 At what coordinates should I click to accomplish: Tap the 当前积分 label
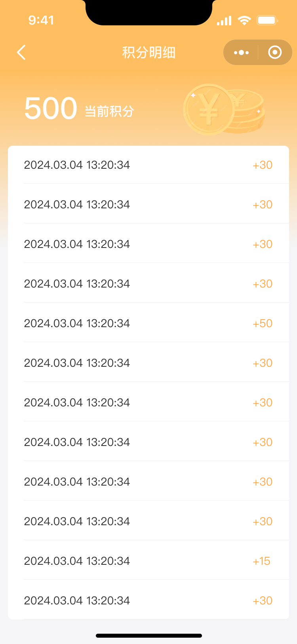coord(109,111)
